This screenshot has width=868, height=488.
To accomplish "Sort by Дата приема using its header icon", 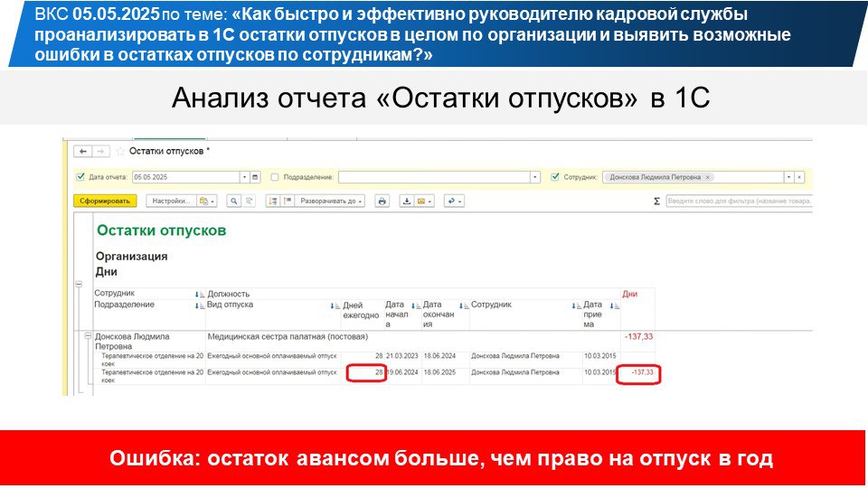I will point(615,306).
